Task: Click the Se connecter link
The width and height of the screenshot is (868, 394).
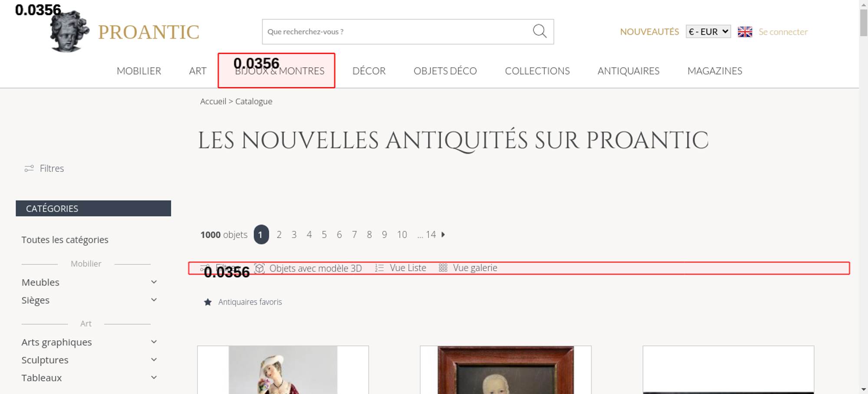Action: (x=783, y=32)
